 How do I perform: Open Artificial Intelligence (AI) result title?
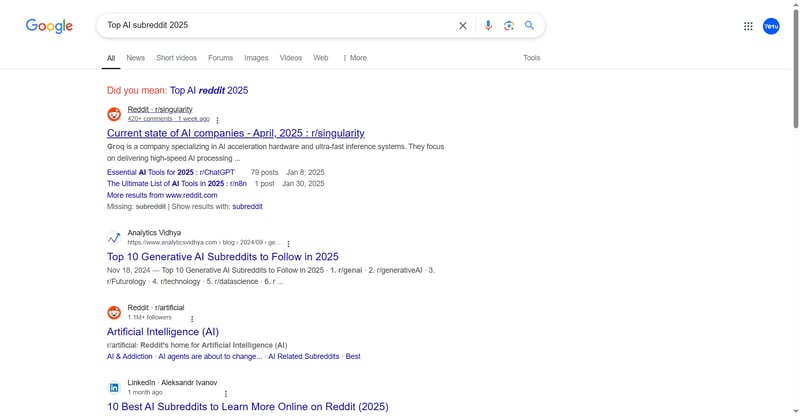point(163,332)
